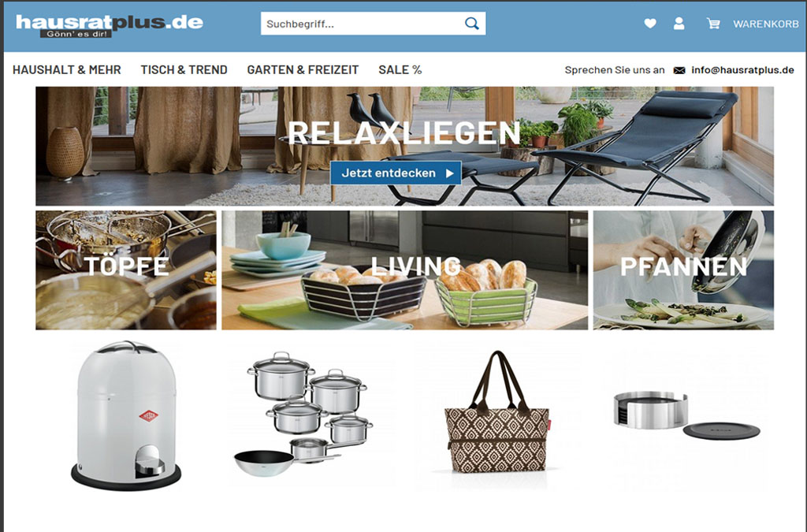Open the Warenkorb link
The height and width of the screenshot is (532, 807).
point(765,24)
